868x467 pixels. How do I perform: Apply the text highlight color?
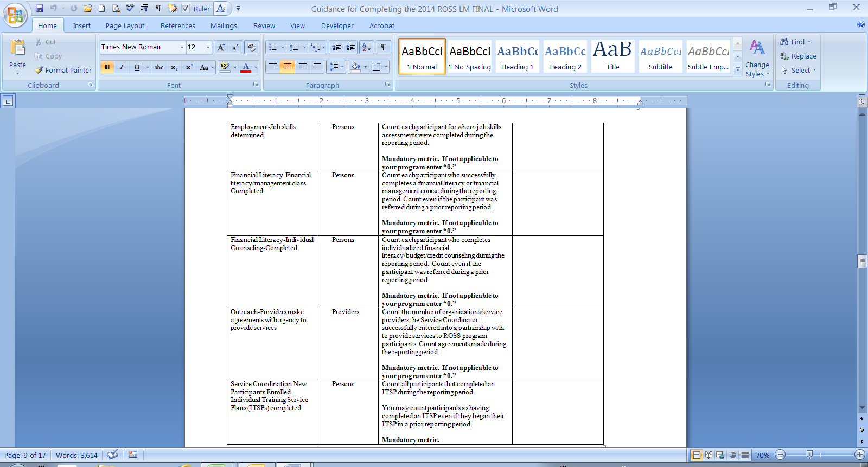[225, 67]
